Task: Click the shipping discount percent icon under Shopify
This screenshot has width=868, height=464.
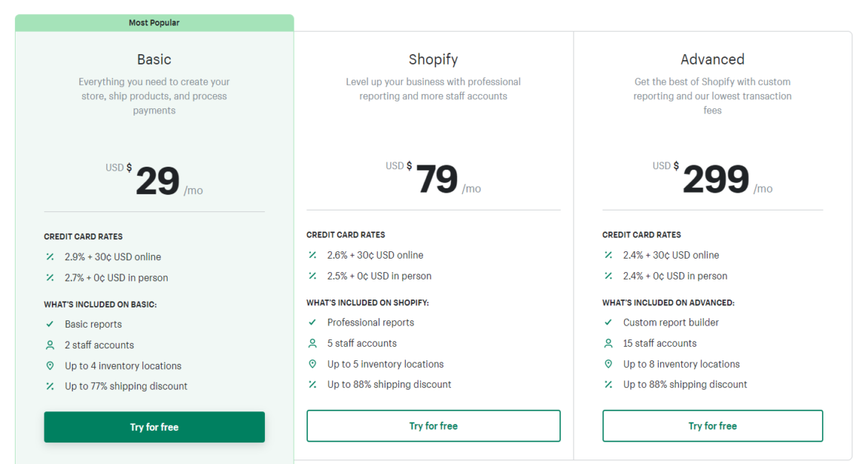Action: coord(313,385)
